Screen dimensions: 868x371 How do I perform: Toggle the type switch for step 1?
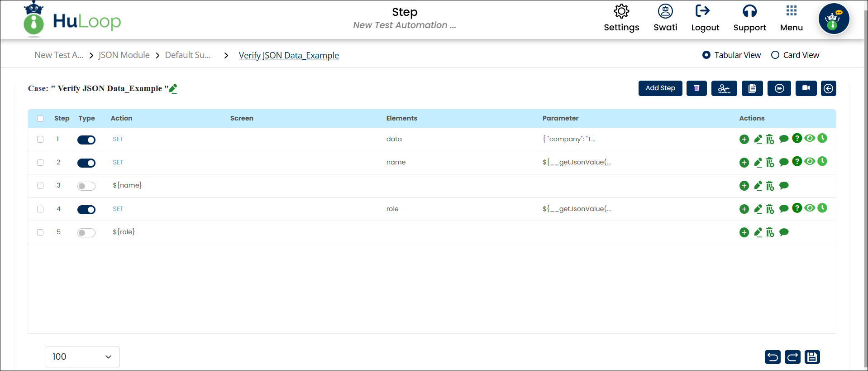86,140
